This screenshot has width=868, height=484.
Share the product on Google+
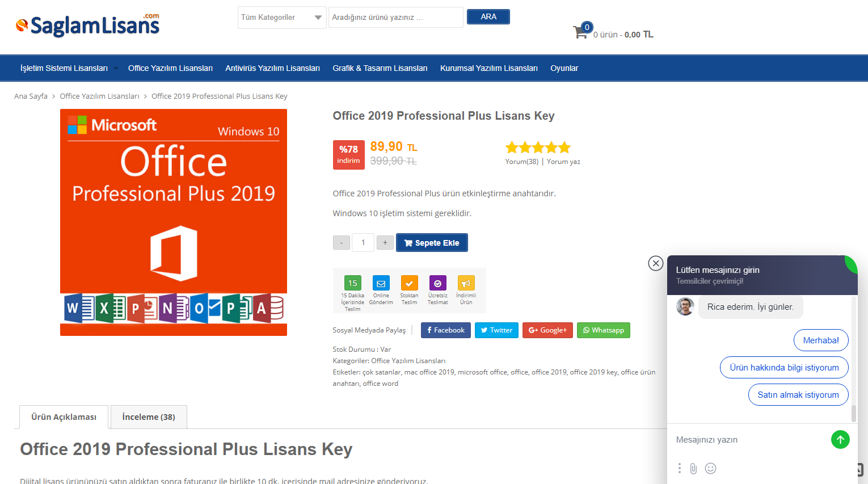click(x=547, y=330)
